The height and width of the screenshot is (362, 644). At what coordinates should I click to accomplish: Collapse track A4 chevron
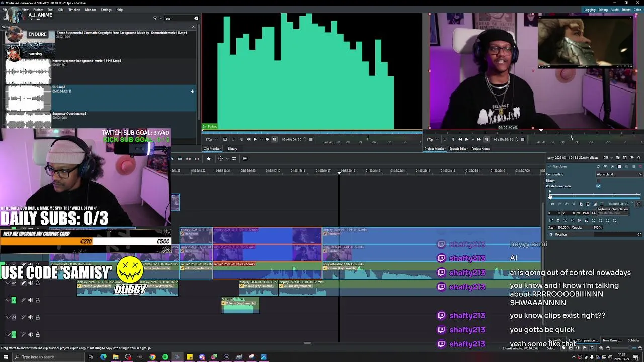tap(8, 317)
